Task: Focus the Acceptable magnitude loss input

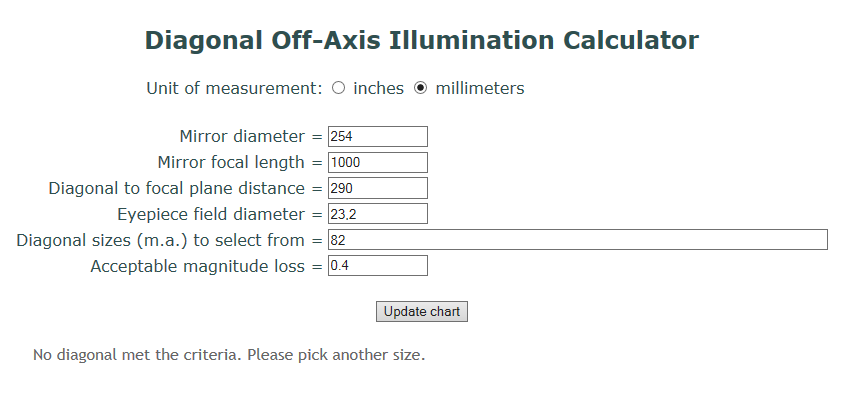Action: click(377, 266)
